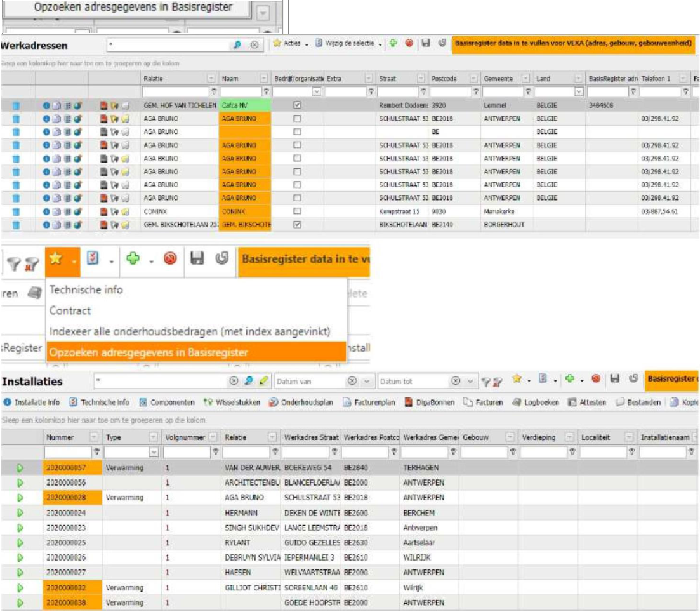Open Wisselstukken tab
Screen dimensions: 700x612
tap(232, 402)
